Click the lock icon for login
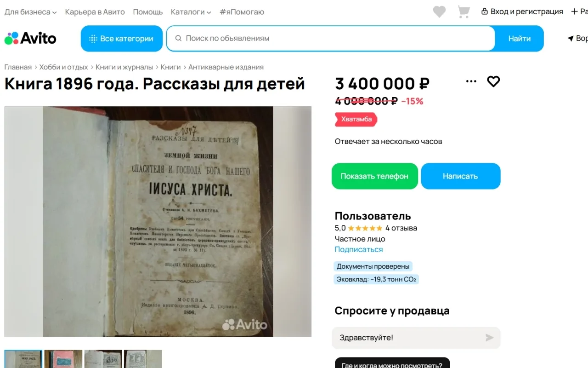 coord(484,11)
